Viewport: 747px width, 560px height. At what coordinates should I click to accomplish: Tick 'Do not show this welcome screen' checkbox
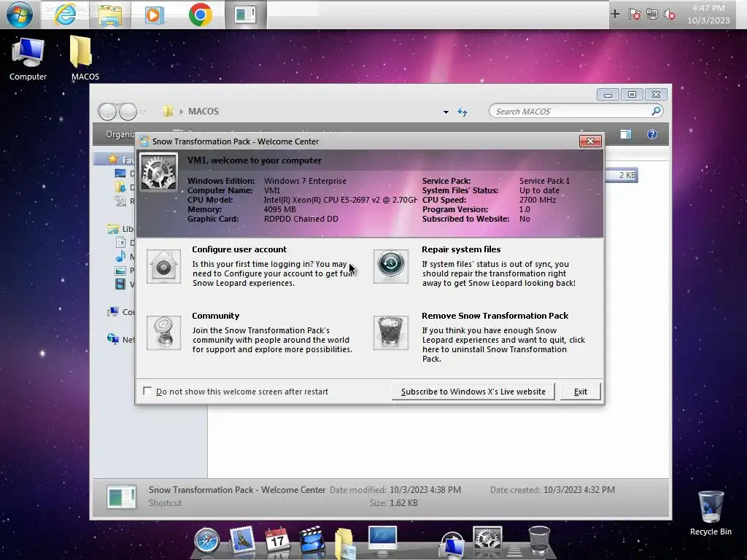[x=147, y=391]
